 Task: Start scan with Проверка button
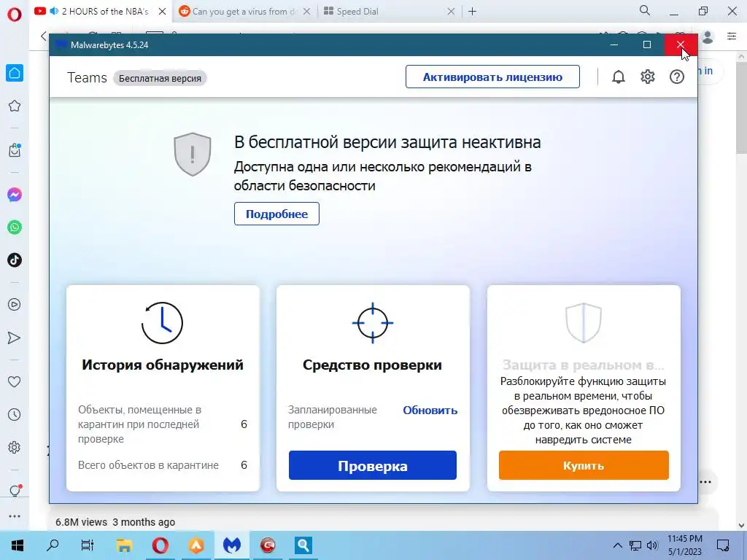coord(373,465)
